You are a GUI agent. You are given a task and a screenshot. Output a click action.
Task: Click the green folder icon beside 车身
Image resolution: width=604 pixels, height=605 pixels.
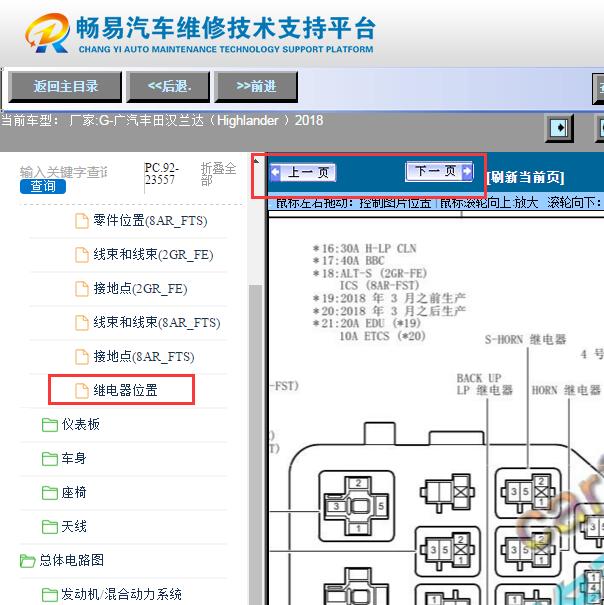50,459
